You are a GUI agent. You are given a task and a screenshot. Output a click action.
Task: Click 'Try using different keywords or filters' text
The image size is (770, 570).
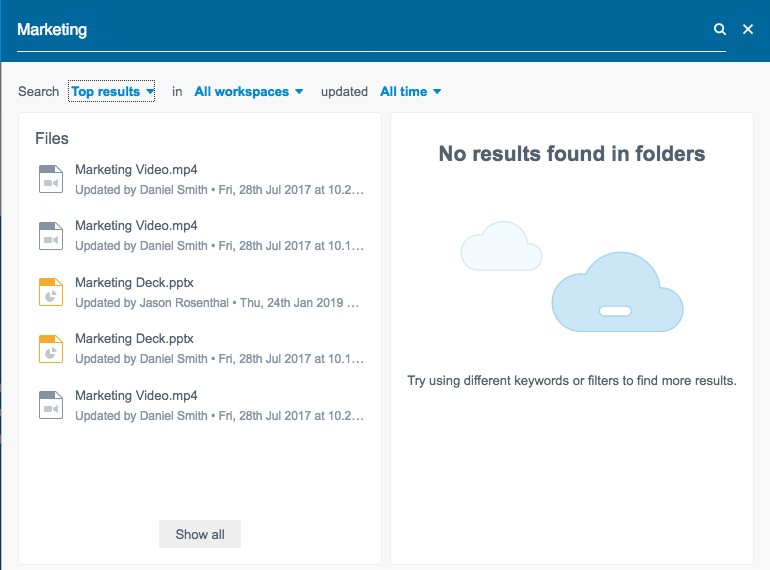(572, 380)
